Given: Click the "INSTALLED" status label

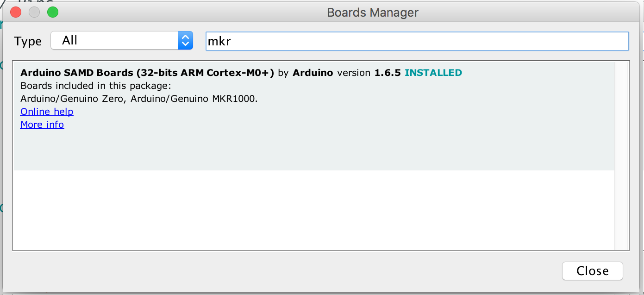Looking at the screenshot, I should (x=433, y=73).
